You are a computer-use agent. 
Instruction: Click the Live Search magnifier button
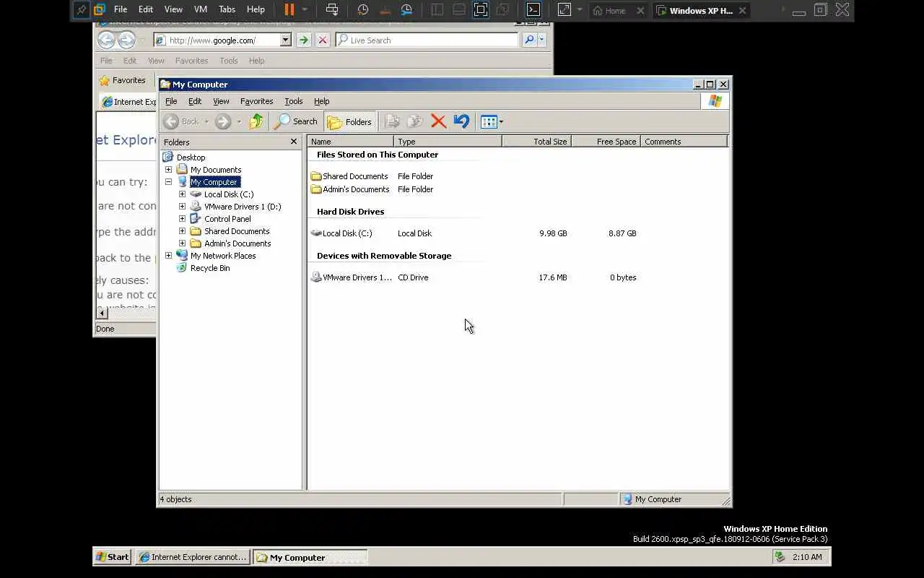529,40
